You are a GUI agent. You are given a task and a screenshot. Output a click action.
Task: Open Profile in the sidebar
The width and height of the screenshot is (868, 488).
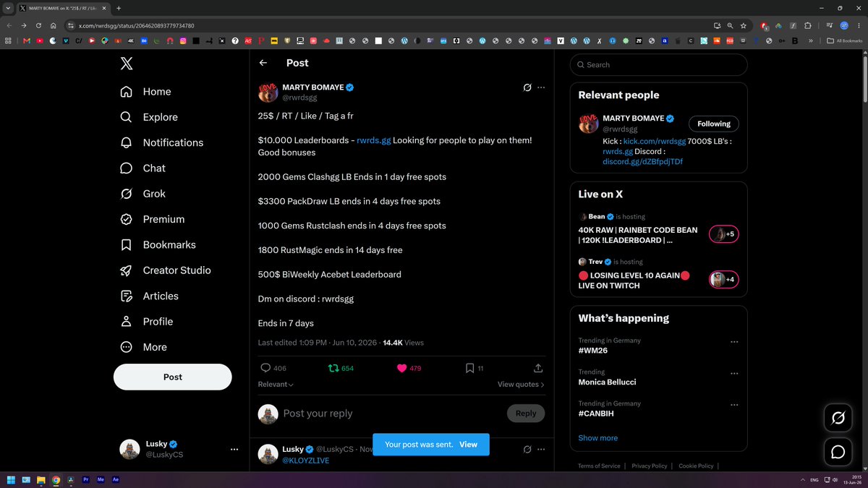click(x=146, y=322)
